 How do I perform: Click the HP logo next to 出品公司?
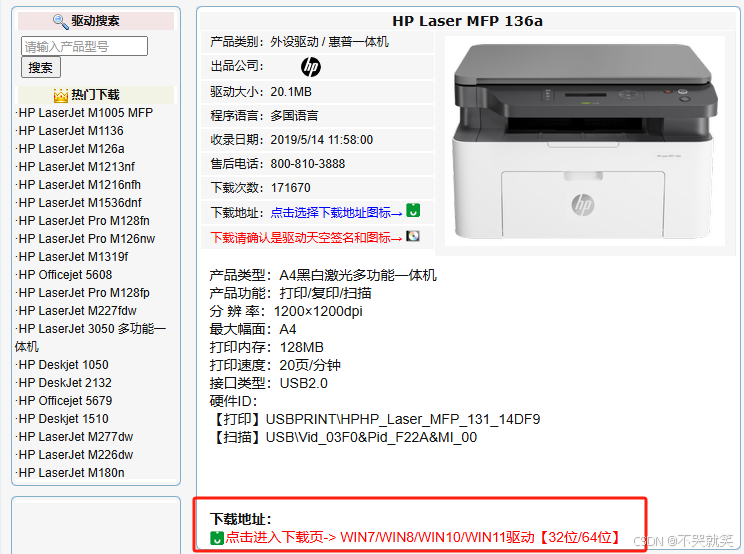(x=311, y=67)
